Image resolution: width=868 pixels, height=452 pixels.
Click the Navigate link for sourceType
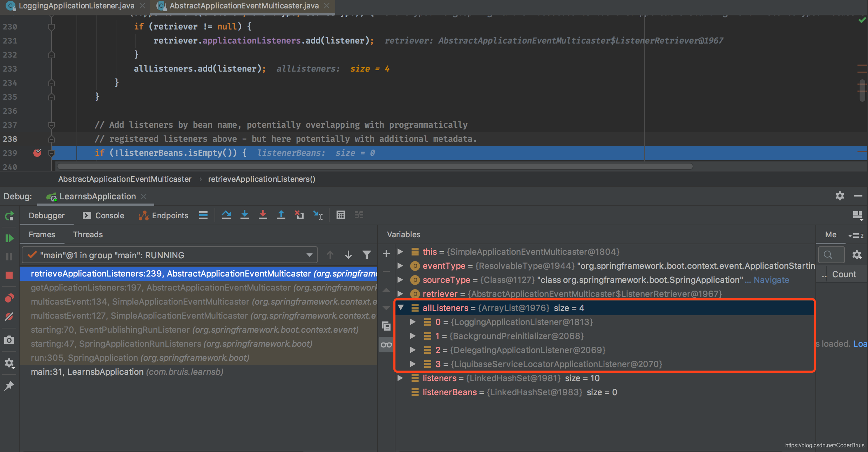click(x=771, y=280)
